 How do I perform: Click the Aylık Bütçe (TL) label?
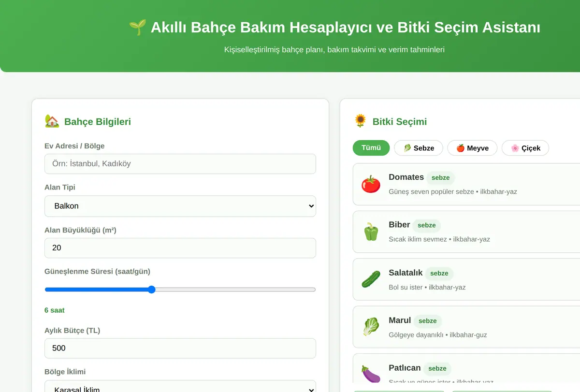[x=72, y=330]
